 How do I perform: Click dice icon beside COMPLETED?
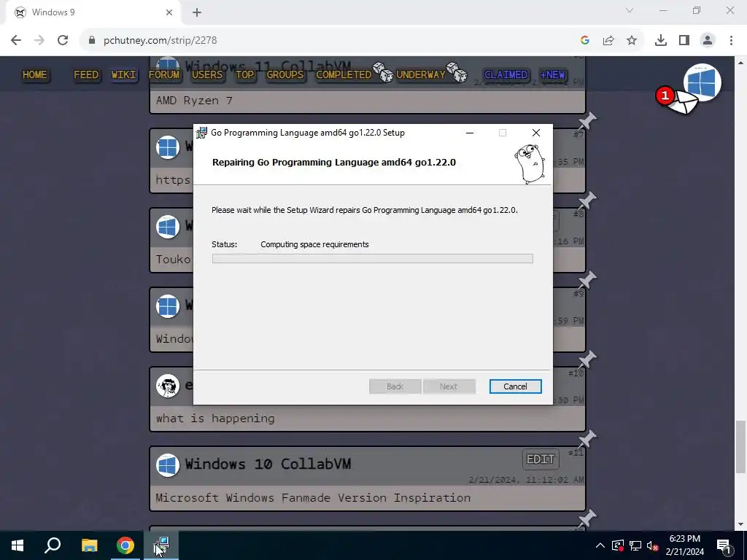383,72
